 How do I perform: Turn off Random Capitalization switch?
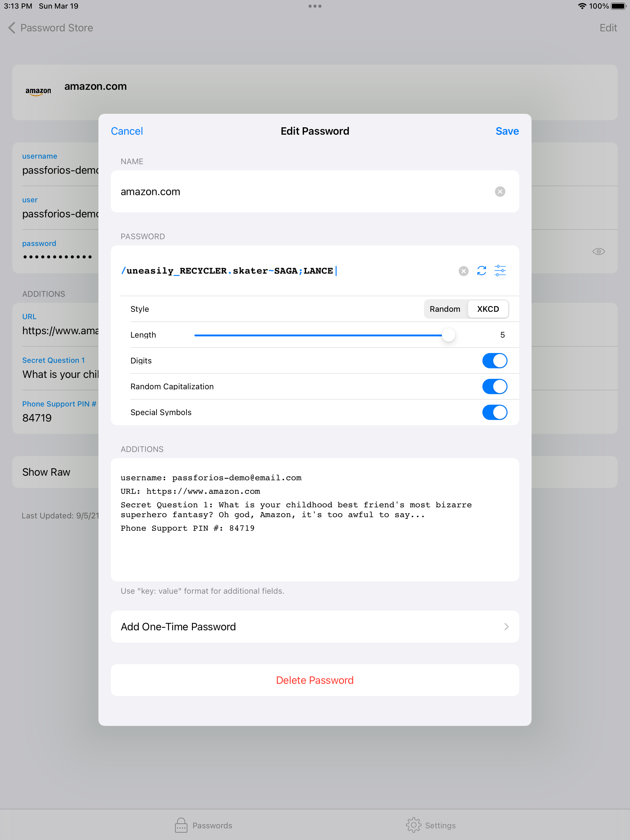pyautogui.click(x=494, y=386)
